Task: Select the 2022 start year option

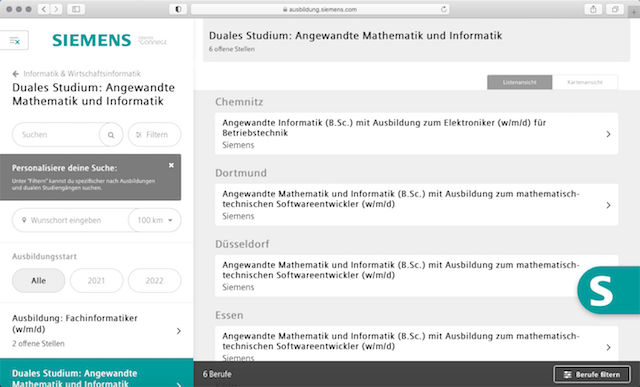Action: coord(155,280)
